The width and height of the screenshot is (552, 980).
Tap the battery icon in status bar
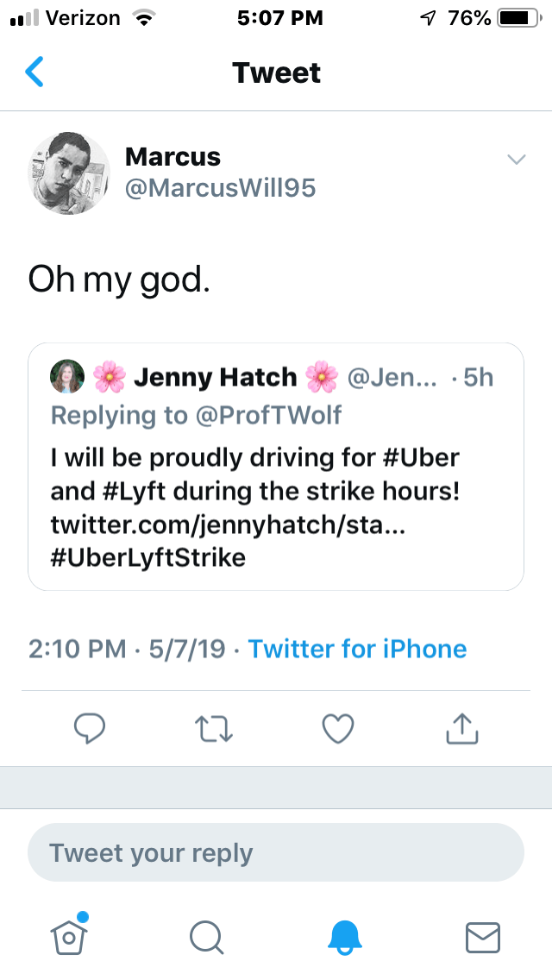(x=517, y=17)
